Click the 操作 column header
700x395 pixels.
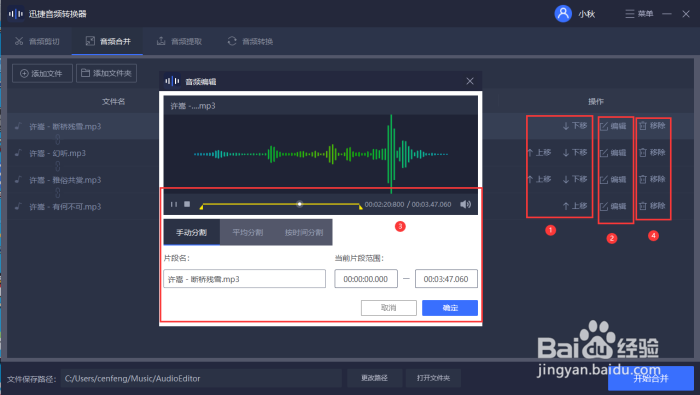pos(596,101)
